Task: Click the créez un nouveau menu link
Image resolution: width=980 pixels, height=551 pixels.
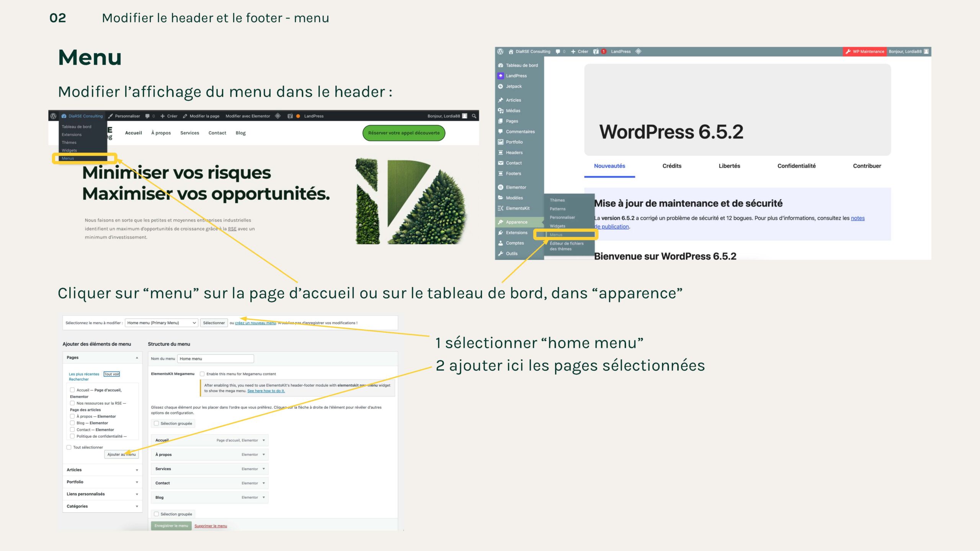Action: 255,323
